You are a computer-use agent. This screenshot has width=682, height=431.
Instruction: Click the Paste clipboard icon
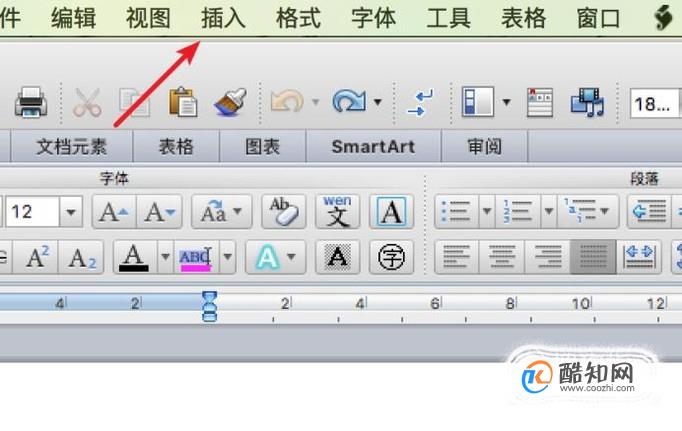[183, 102]
